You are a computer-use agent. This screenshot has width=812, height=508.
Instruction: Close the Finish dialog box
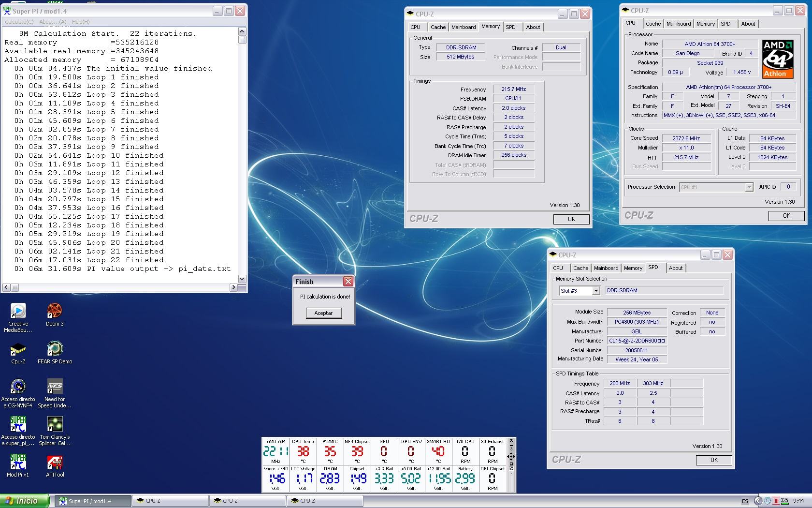(348, 282)
